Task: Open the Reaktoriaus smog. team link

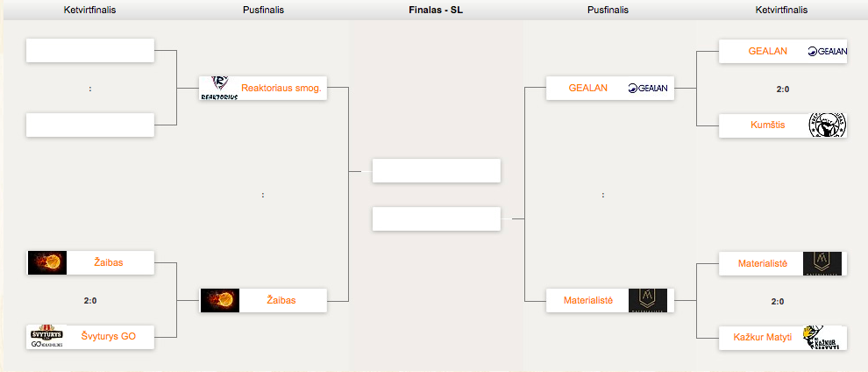Action: (281, 88)
